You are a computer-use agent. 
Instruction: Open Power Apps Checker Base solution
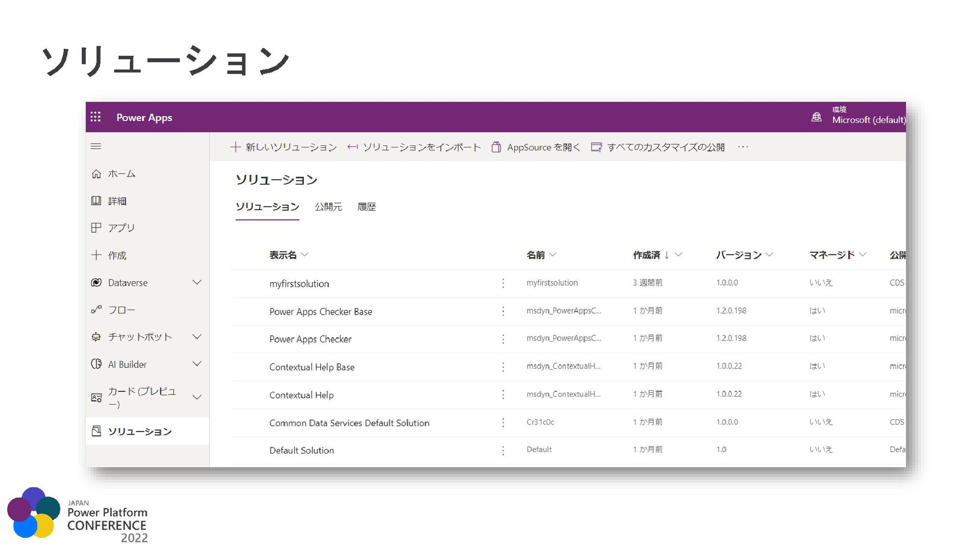(321, 311)
